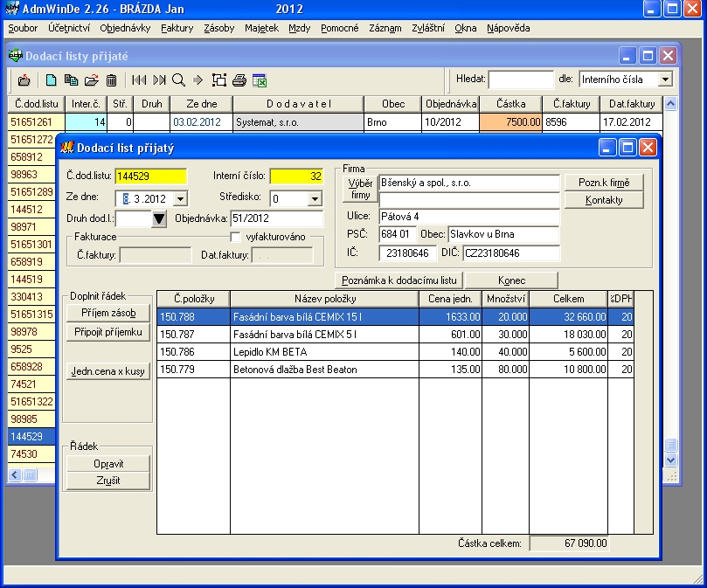
Task: Select item row Fasádní barva bílá CEMIX 5 l
Action: point(395,334)
